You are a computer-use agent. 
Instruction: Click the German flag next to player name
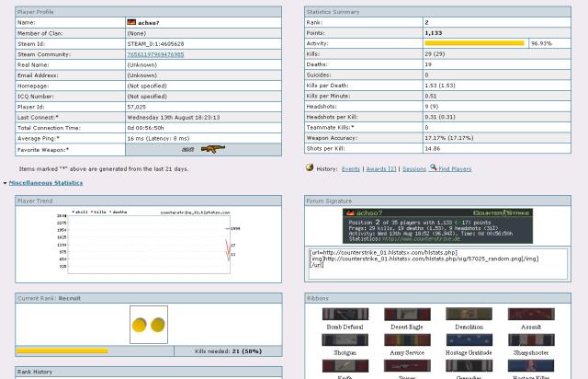point(131,20)
